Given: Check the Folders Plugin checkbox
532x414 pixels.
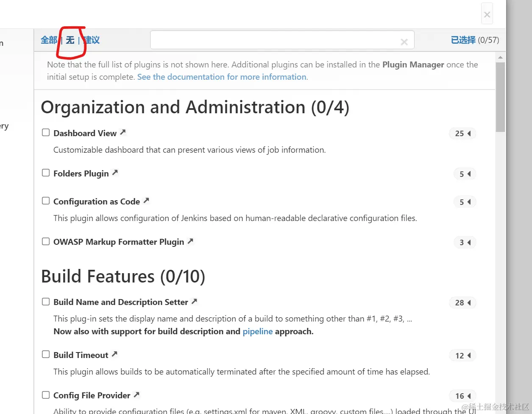Looking at the screenshot, I should (46, 173).
